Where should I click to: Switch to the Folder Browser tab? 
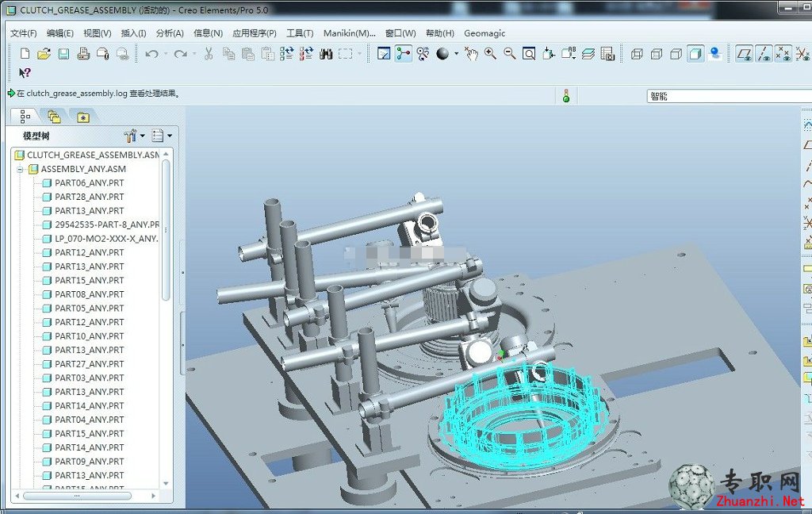click(54, 117)
